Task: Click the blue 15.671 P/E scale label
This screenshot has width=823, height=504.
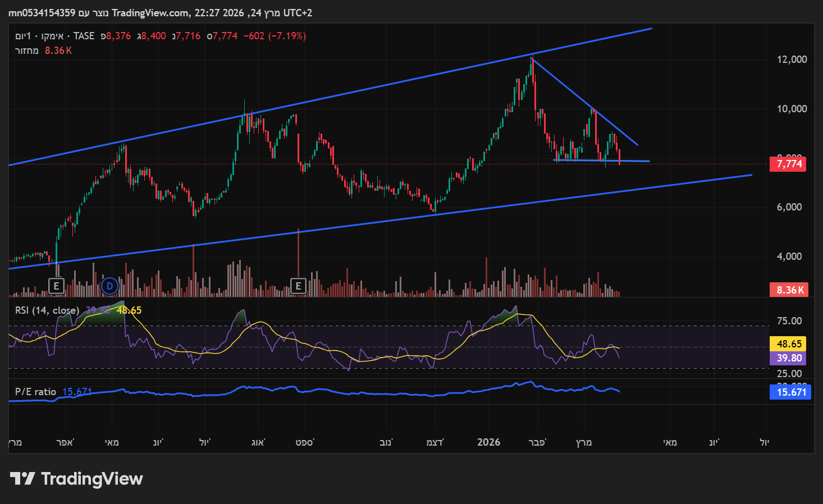Action: (x=790, y=392)
